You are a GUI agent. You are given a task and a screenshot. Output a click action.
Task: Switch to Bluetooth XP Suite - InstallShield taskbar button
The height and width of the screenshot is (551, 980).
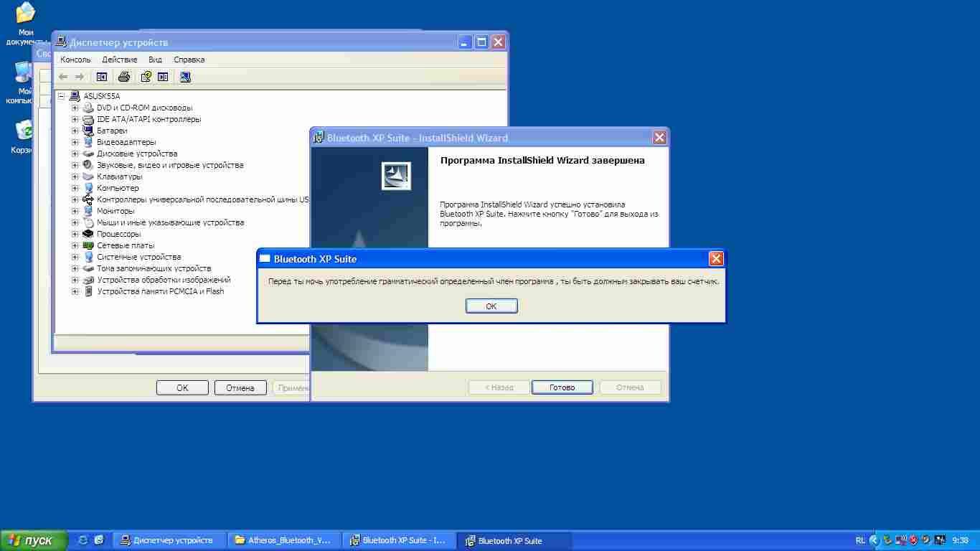click(x=400, y=540)
